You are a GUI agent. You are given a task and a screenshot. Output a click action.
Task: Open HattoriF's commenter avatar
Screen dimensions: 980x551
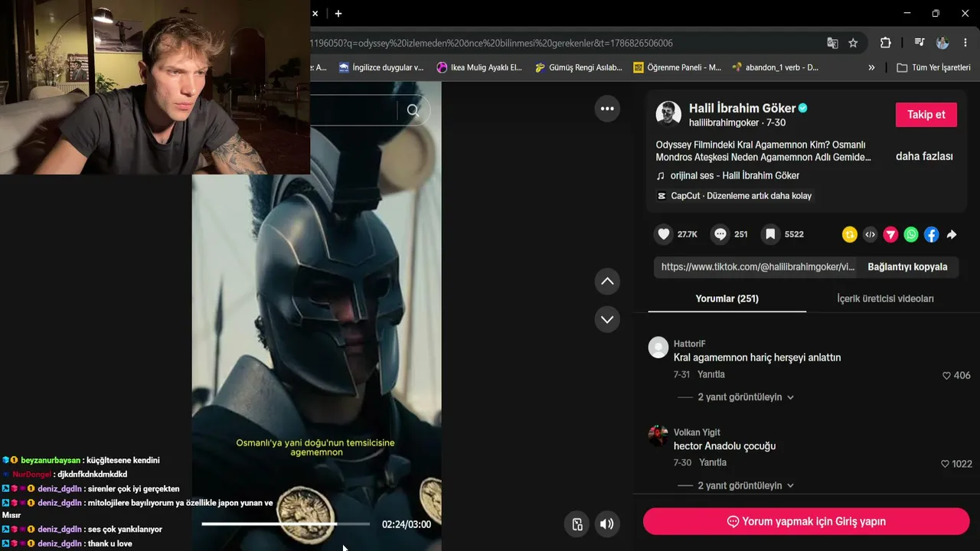(658, 347)
